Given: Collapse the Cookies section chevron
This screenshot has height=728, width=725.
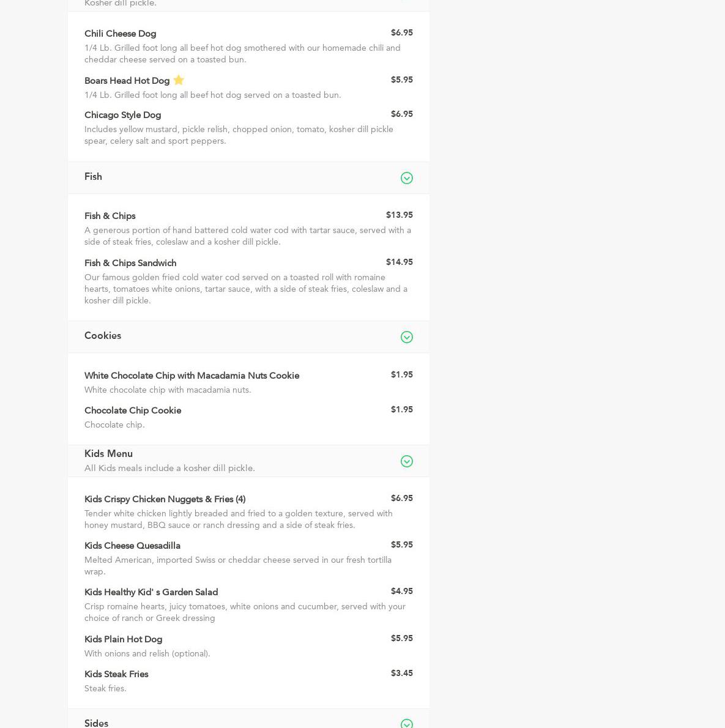Looking at the screenshot, I should pyautogui.click(x=406, y=337).
